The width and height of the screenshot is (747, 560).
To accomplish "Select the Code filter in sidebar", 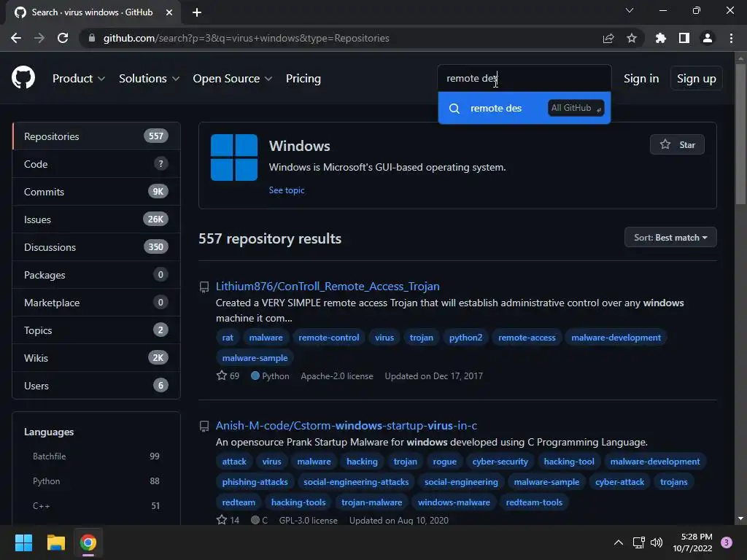I will coord(96,164).
